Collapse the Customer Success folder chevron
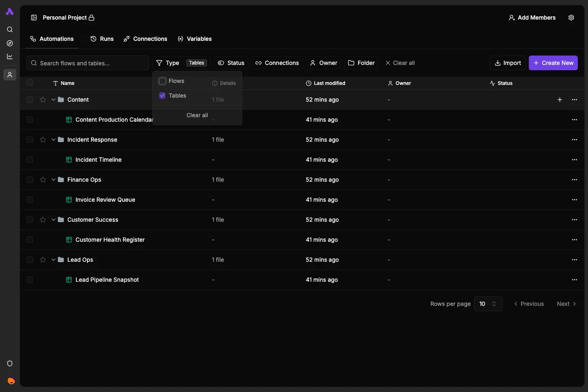The height and width of the screenshot is (392, 588). [53, 220]
